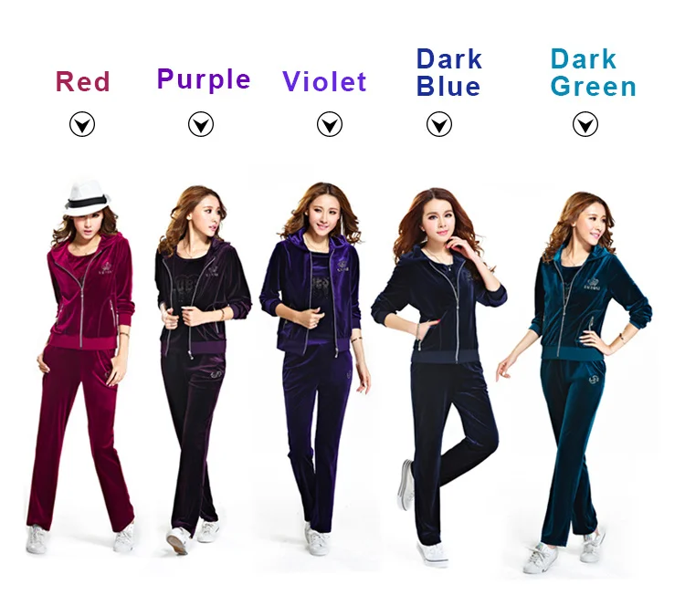Click the arrow icon under Red
The image size is (685, 616).
pos(82,124)
